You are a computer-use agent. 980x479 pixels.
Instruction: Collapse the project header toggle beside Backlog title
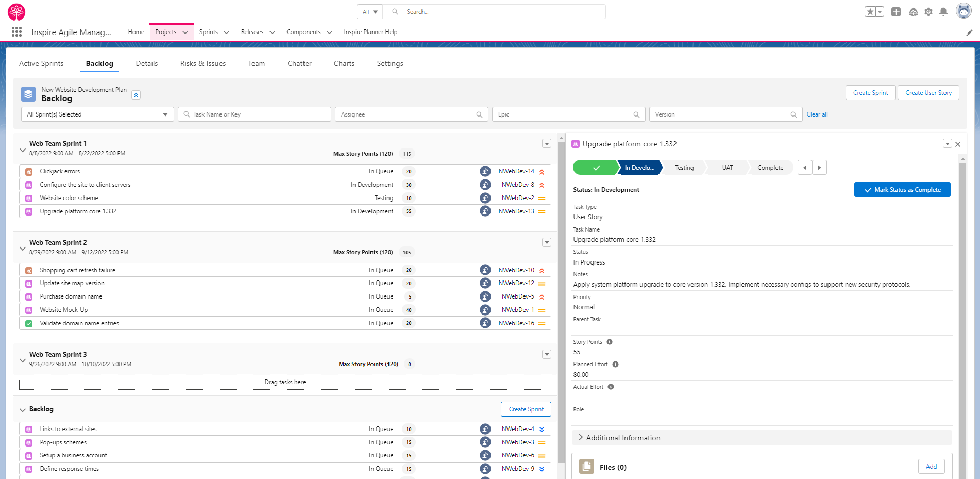136,95
